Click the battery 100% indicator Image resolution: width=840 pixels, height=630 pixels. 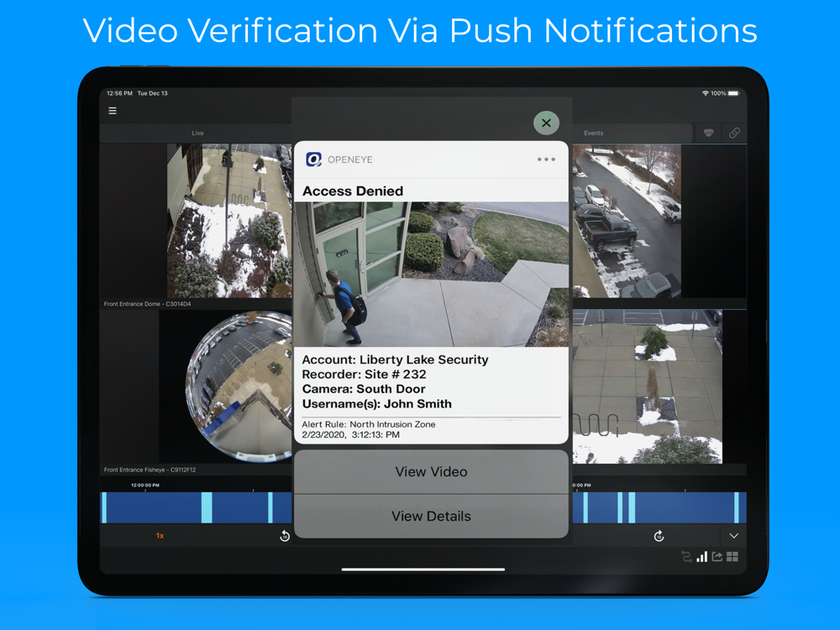[725, 93]
